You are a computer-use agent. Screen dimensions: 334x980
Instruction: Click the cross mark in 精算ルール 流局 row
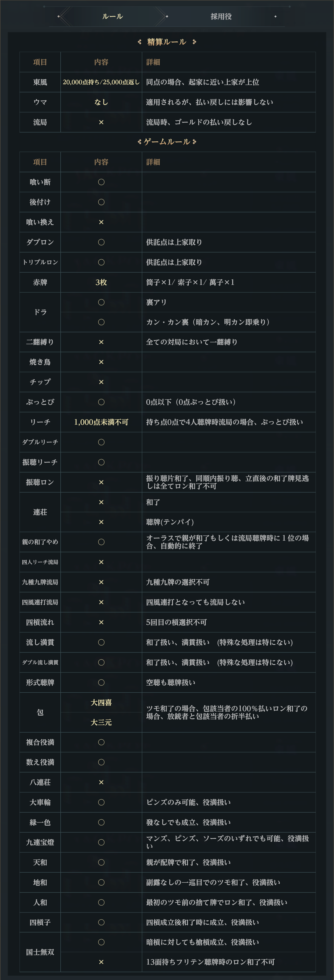pos(101,122)
